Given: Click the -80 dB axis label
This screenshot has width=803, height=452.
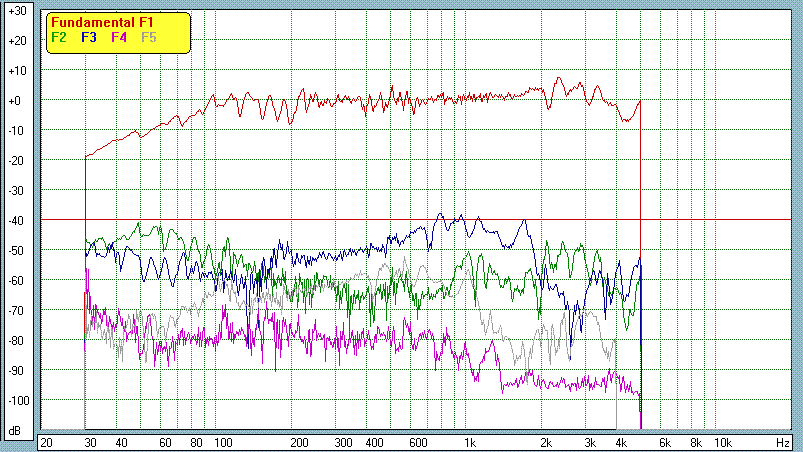Looking at the screenshot, I should [16, 340].
